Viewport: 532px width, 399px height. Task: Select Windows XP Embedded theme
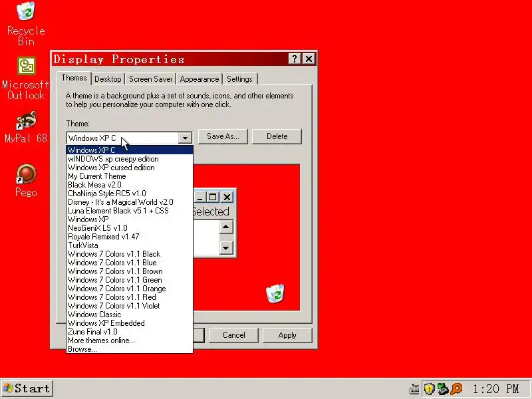[x=130, y=323]
